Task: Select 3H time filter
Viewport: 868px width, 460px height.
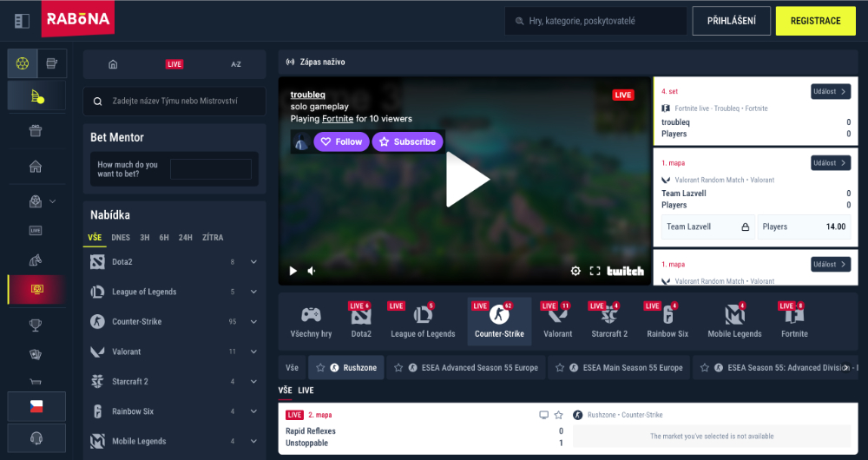Action: click(x=145, y=238)
